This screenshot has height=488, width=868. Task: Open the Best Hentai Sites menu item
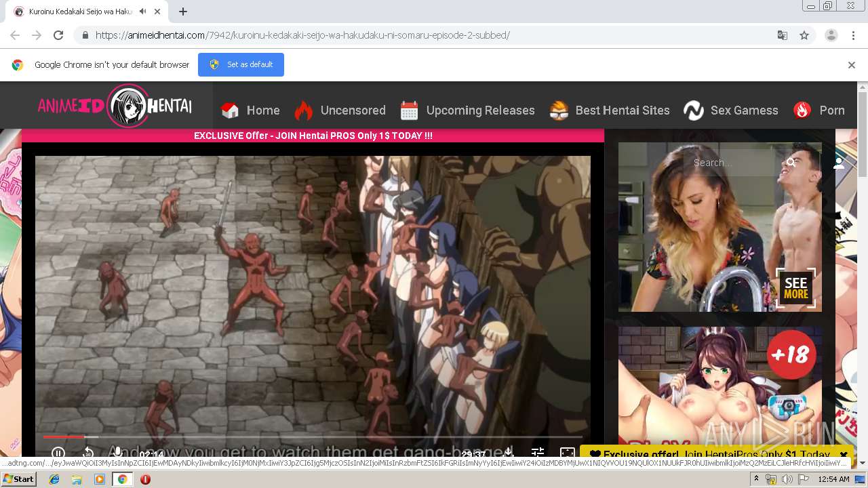[623, 110]
